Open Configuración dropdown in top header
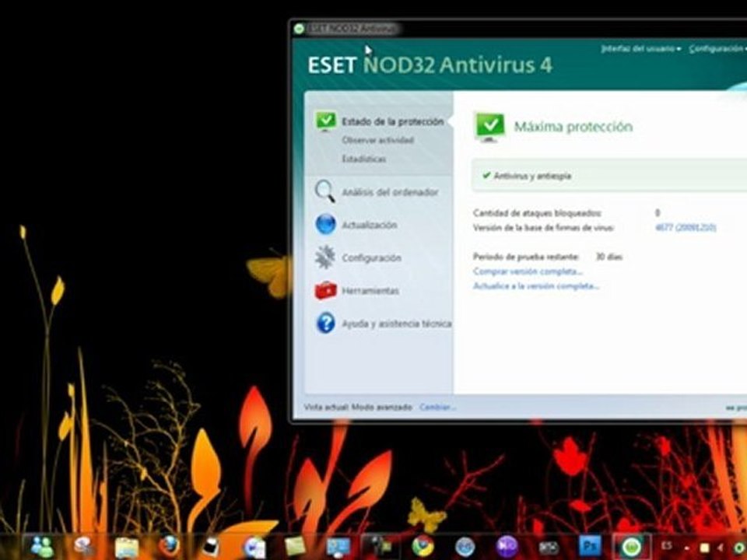This screenshot has width=747, height=560. tap(717, 48)
